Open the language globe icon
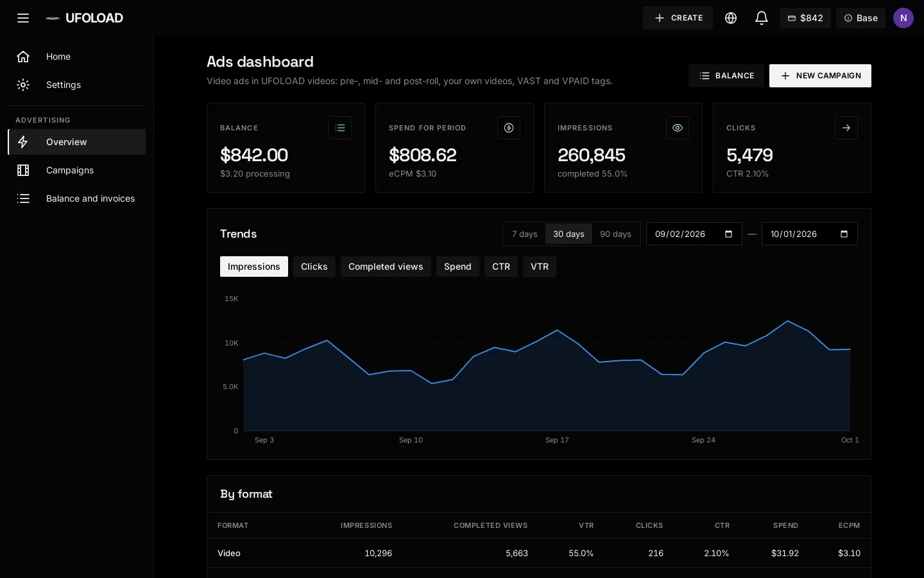 731,18
